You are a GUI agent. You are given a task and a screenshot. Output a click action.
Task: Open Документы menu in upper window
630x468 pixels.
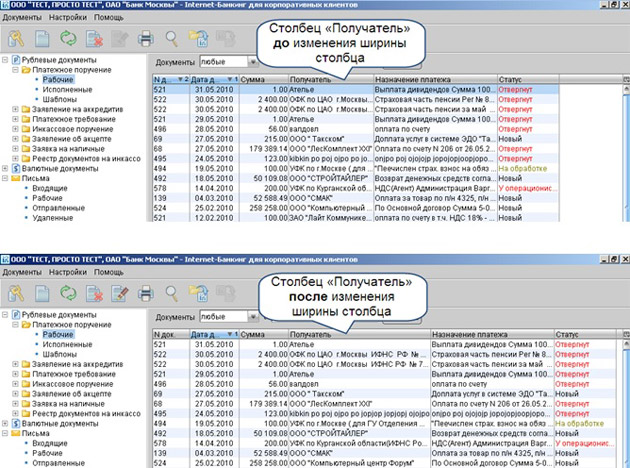point(22,18)
